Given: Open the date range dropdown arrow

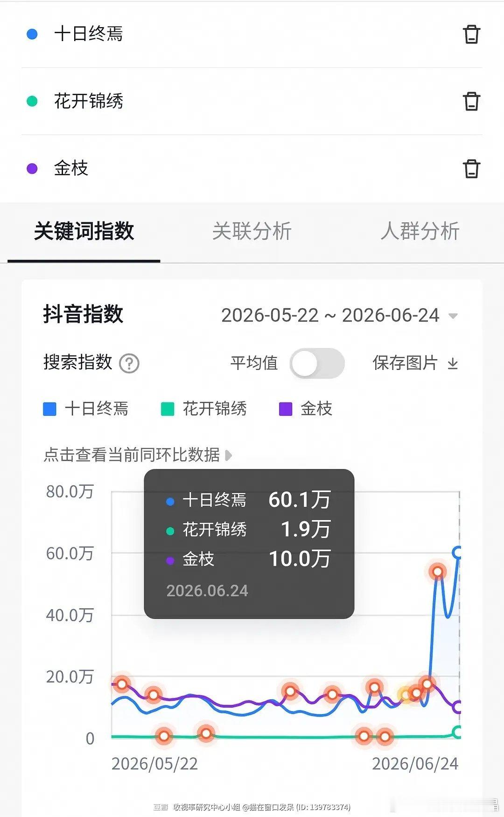Looking at the screenshot, I should click(452, 316).
